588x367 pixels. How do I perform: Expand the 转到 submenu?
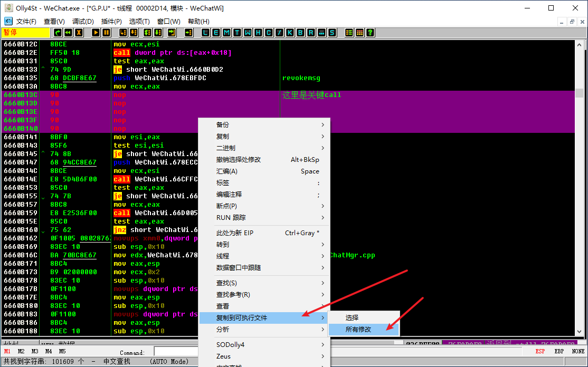coord(264,245)
